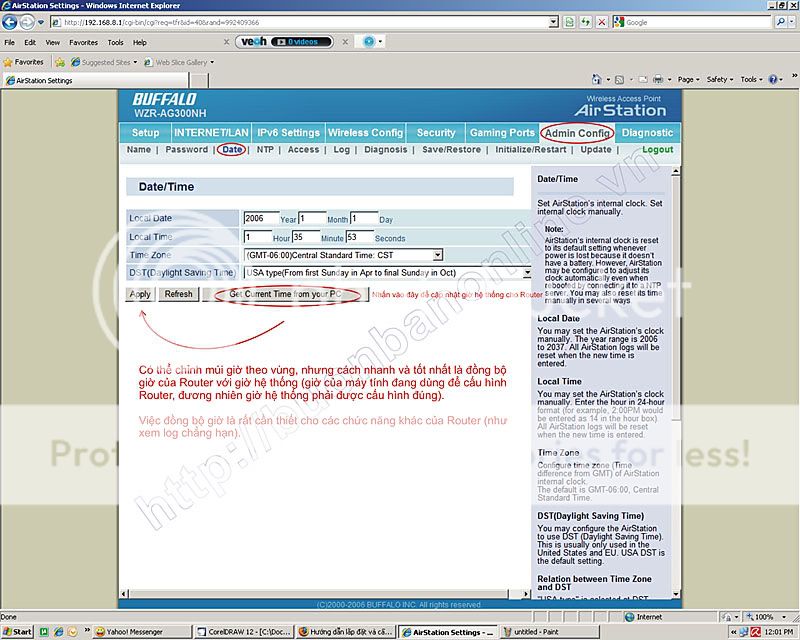Open the Favorites star button
Viewport: 800px width, 640px height.
23,62
